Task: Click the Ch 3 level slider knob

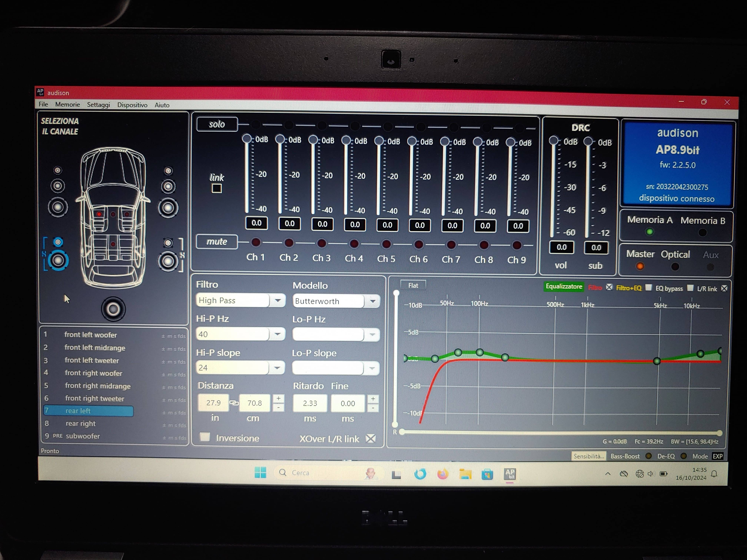Action: click(x=313, y=139)
